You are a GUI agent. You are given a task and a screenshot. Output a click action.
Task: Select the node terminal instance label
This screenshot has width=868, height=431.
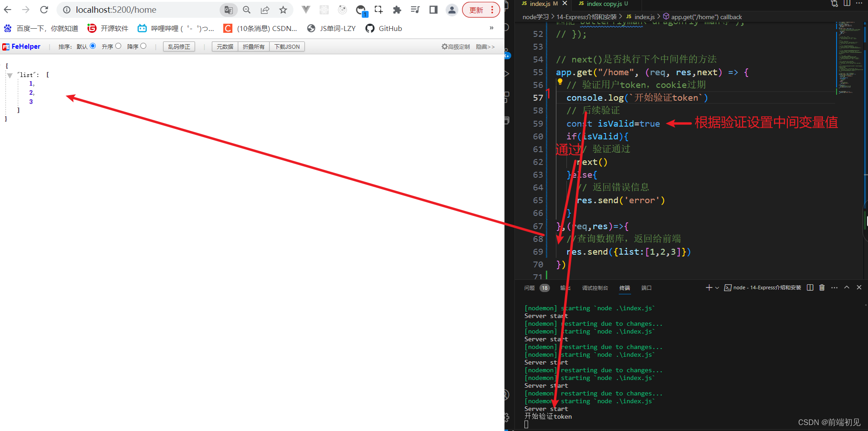click(763, 287)
